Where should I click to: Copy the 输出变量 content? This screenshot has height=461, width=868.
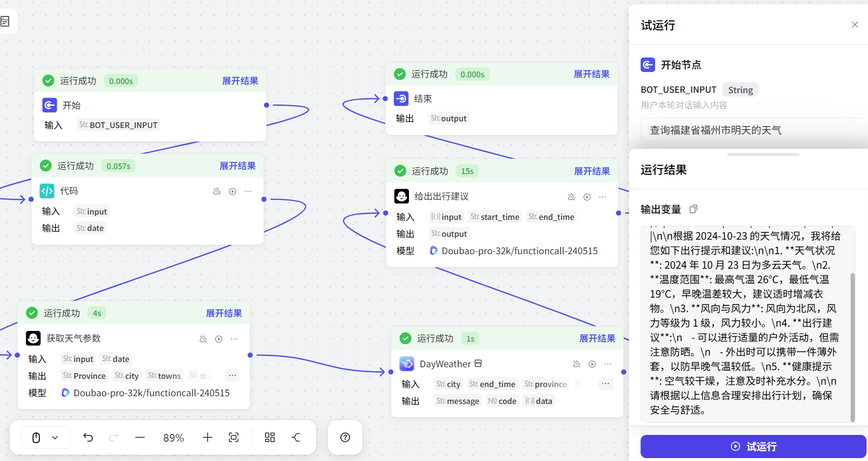click(693, 209)
